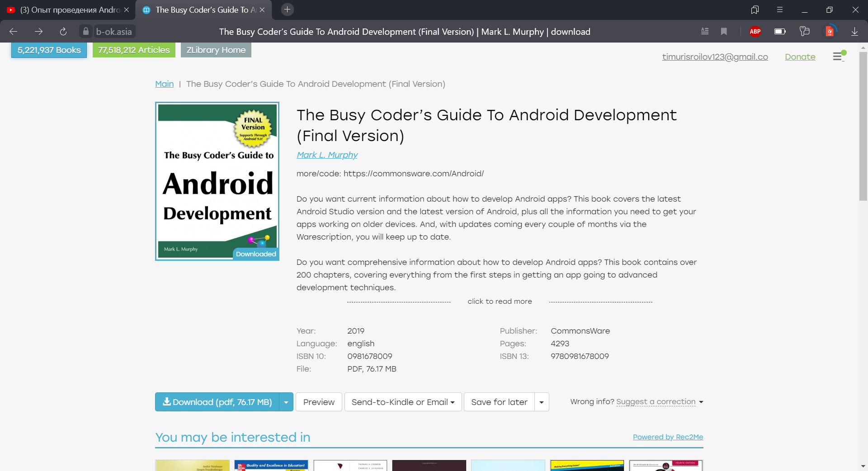Download the pdf 76.17 MB file
The image size is (868, 471).
[x=217, y=402]
